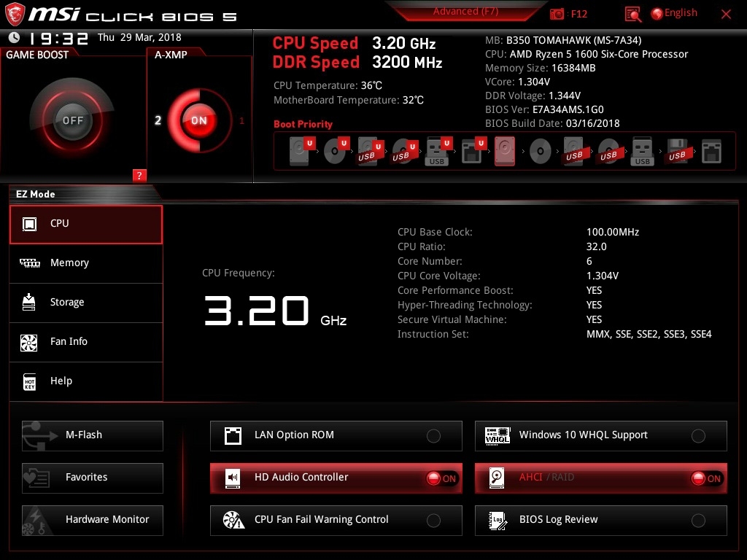Click the storage drive icon

point(29,302)
